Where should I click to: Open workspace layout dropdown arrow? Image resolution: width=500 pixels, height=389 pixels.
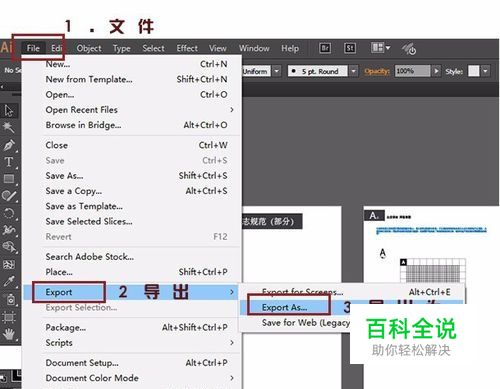click(x=388, y=48)
